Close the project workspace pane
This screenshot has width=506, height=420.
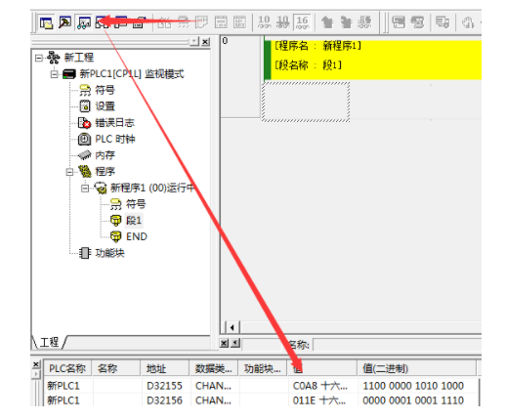[x=205, y=42]
